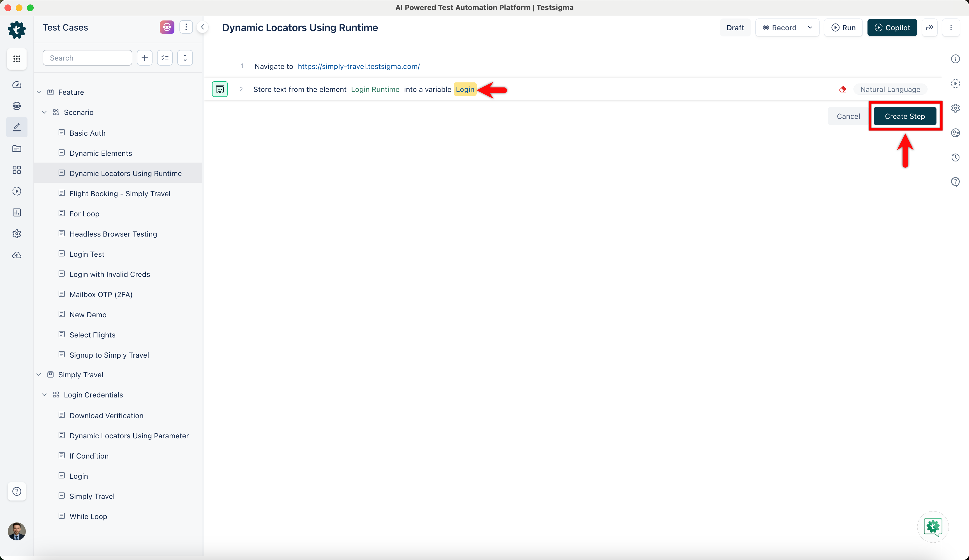The width and height of the screenshot is (969, 560).
Task: Open step settings gear in right panel
Action: [956, 108]
